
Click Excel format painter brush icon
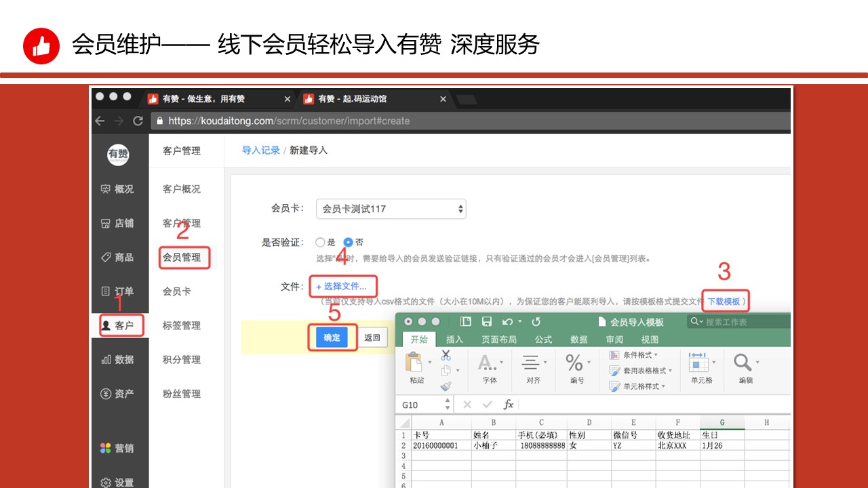click(446, 386)
